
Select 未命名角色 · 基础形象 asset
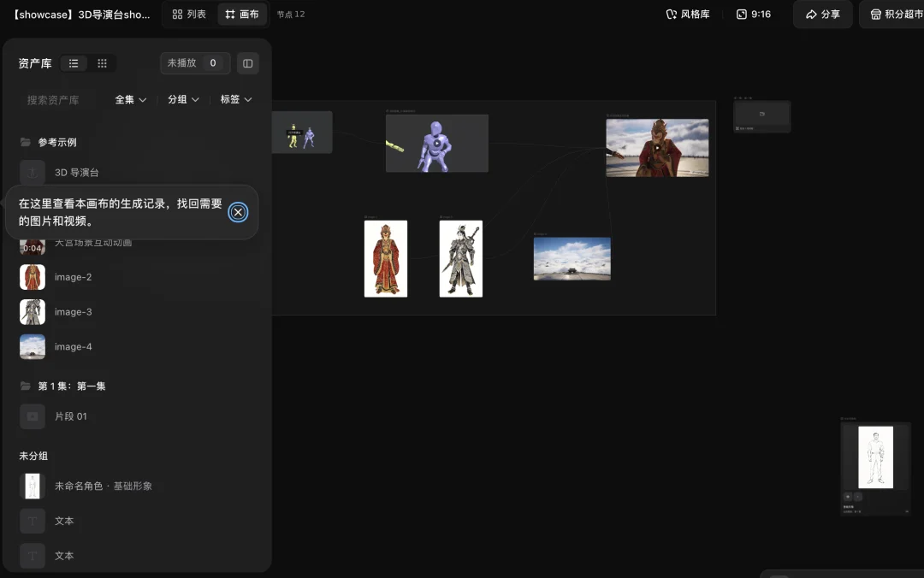click(x=136, y=487)
